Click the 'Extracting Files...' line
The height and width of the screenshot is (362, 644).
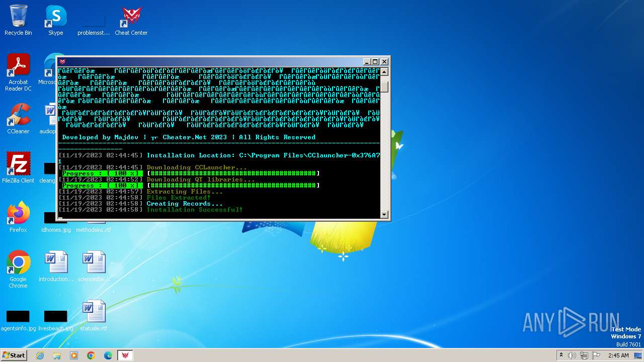point(185,192)
